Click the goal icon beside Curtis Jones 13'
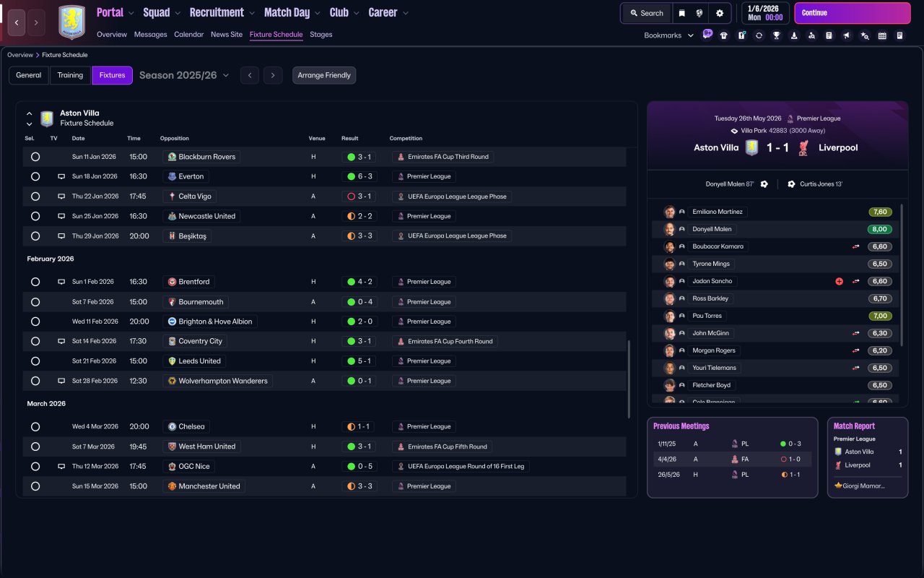 791,184
